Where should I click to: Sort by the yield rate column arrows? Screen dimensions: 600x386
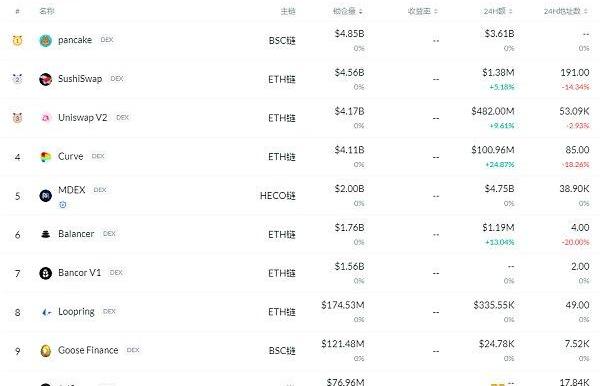pyautogui.click(x=436, y=11)
